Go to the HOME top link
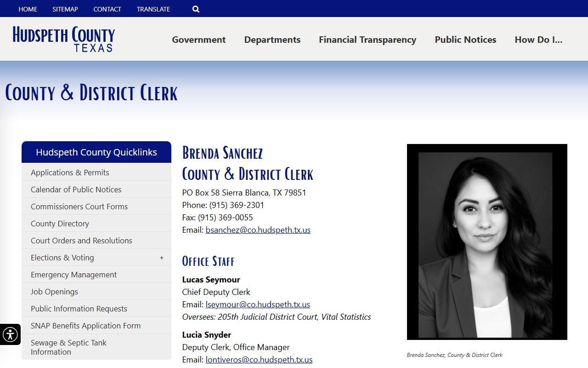The image size is (588, 368). click(x=28, y=9)
